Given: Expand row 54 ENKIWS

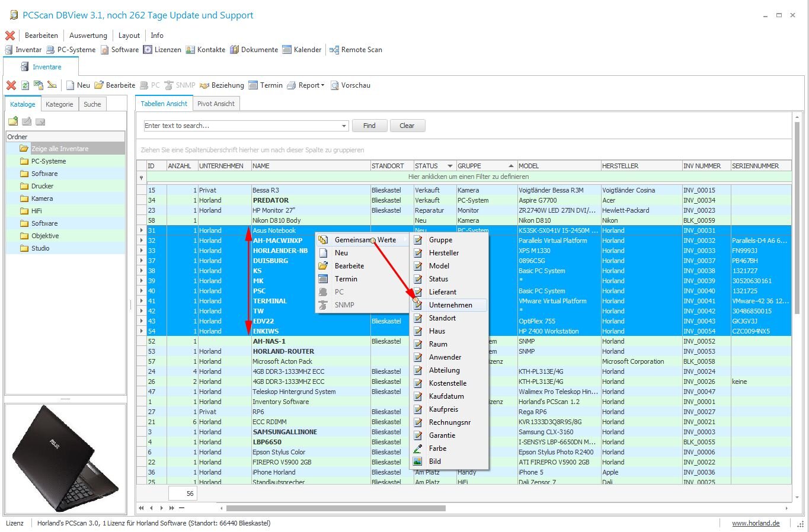Looking at the screenshot, I should (142, 331).
